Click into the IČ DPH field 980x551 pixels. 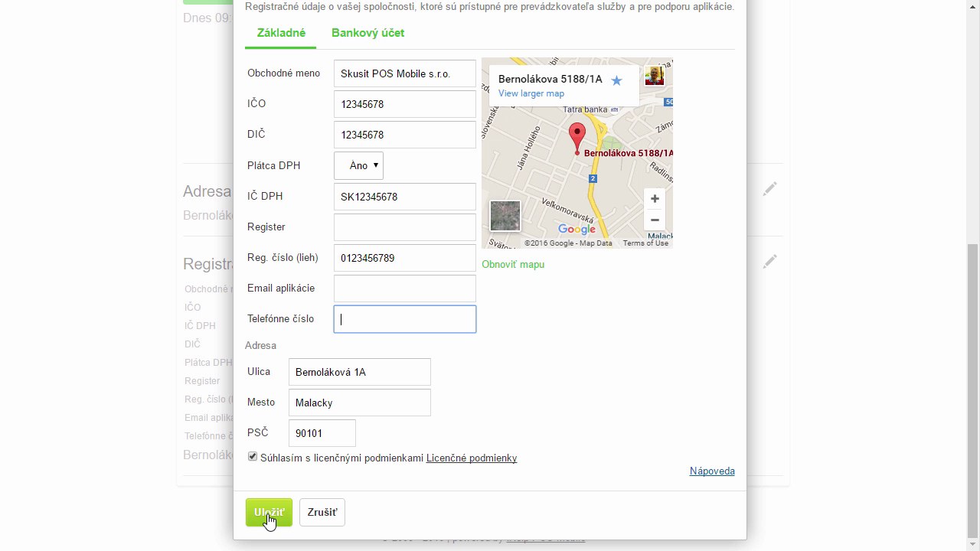click(405, 197)
